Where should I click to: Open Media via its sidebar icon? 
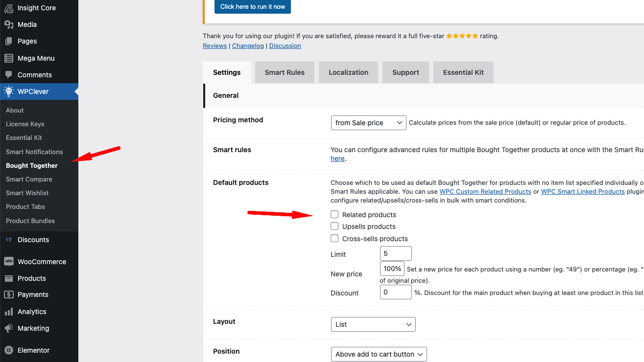[9, 24]
